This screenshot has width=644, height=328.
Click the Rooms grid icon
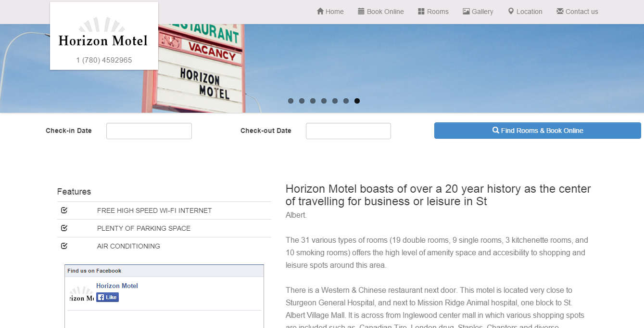[421, 11]
